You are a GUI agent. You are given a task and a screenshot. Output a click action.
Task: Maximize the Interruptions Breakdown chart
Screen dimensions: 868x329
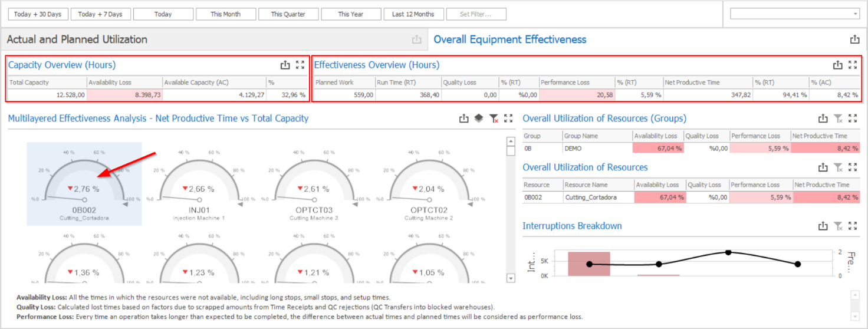[x=853, y=226]
